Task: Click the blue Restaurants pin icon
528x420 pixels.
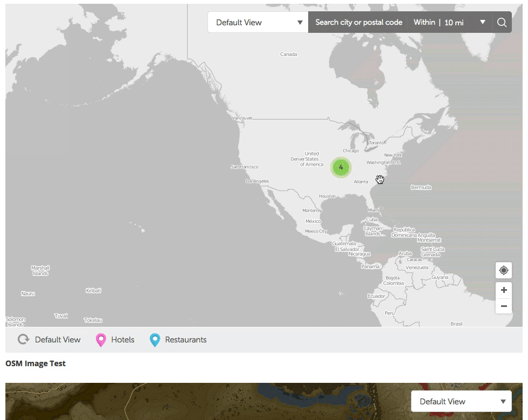Action: [x=155, y=340]
